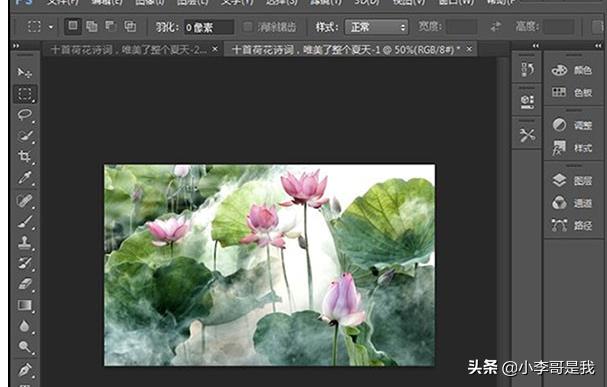Image resolution: width=607 pixels, height=387 pixels.
Task: Open the Channels (通道) panel
Action: [x=572, y=203]
